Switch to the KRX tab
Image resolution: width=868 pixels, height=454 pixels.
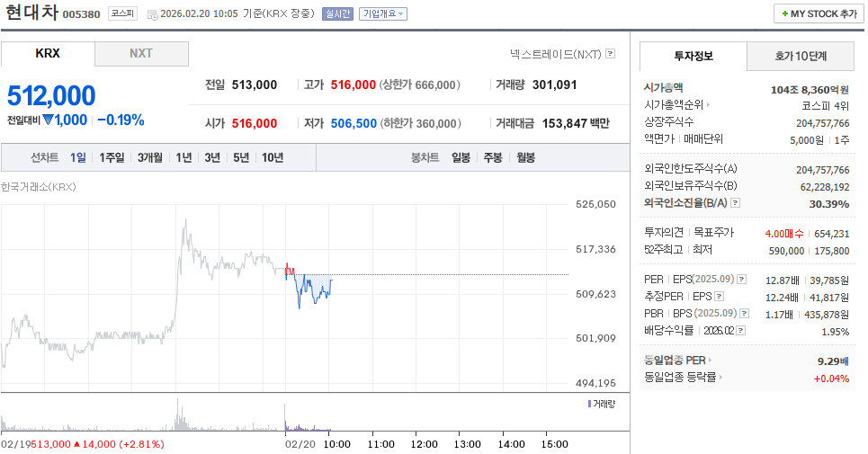(48, 54)
